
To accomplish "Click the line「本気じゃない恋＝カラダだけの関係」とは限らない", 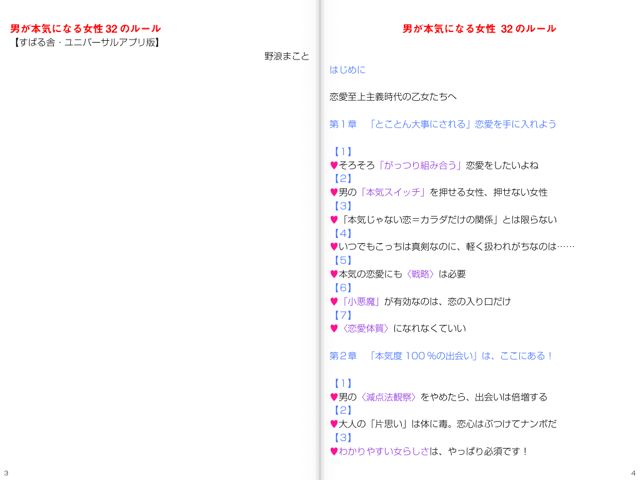I will [448, 220].
